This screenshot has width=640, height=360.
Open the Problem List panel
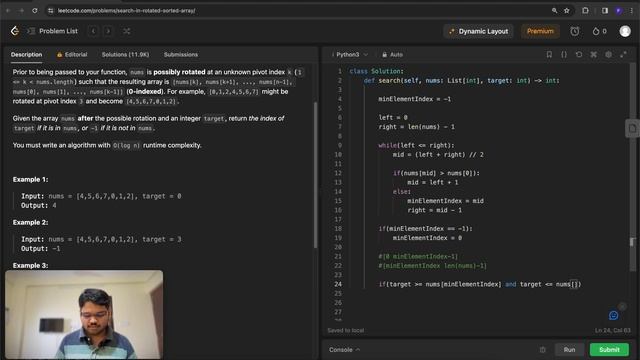pyautogui.click(x=53, y=31)
